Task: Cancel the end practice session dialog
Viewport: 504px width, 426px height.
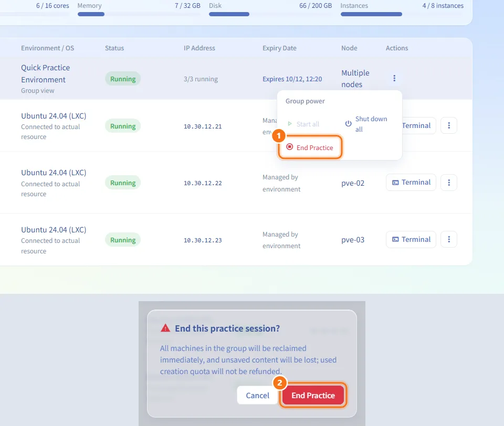Action: 257,395
